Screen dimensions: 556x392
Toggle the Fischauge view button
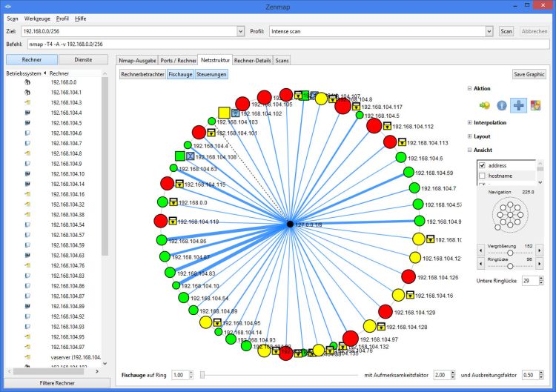coord(180,74)
